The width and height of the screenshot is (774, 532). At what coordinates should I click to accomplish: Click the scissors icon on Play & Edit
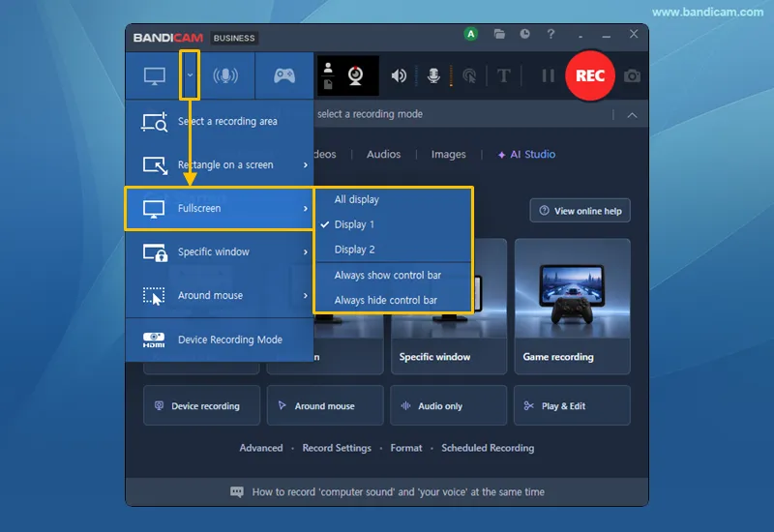pos(528,405)
